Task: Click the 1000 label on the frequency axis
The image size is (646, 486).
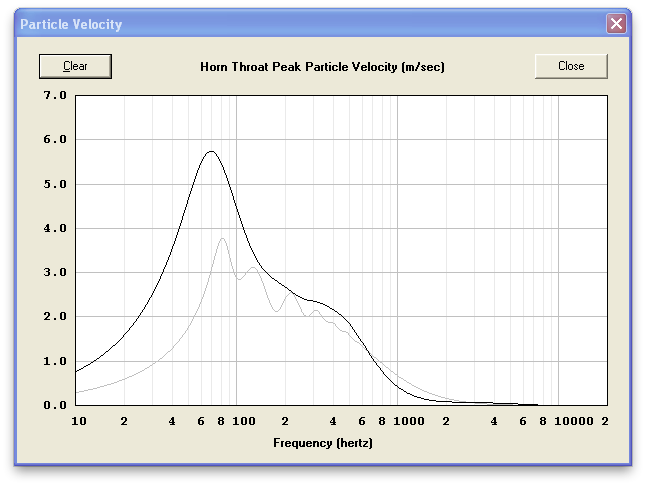Action: 409,421
